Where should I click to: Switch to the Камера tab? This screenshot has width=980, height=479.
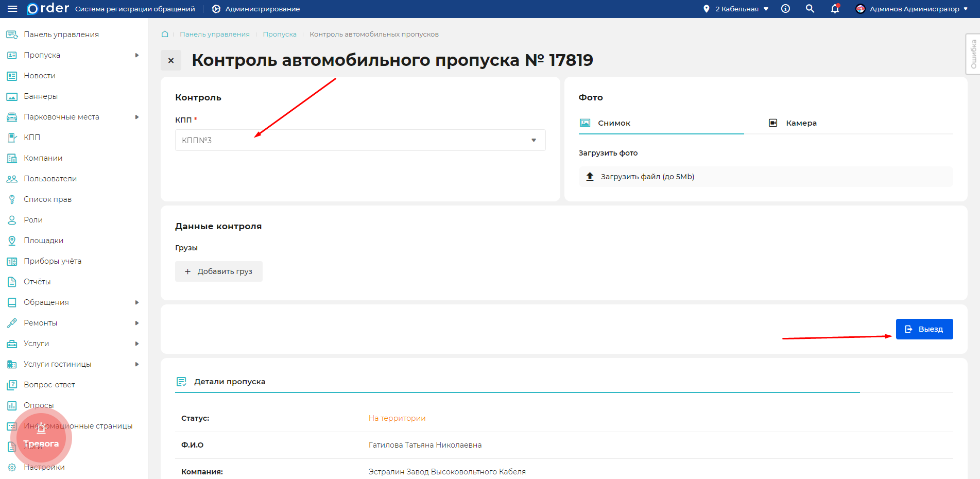(801, 123)
